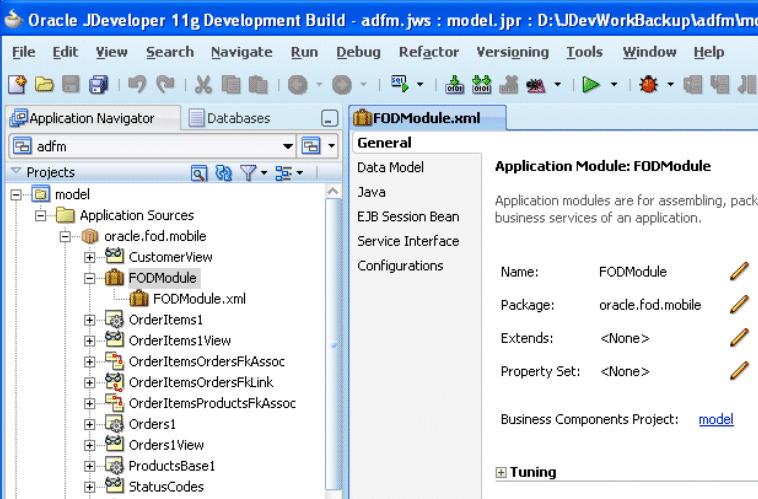Select StatusCodes in the tree
Screen dimensions: 758x499
[x=166, y=487]
